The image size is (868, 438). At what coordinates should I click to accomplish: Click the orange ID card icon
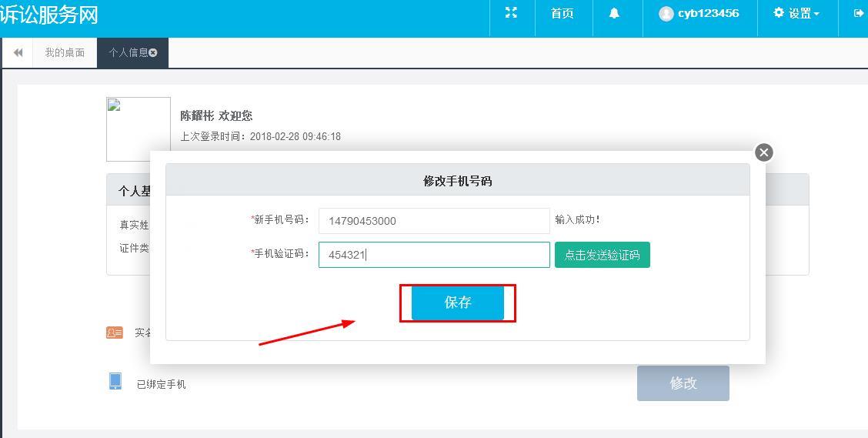[x=115, y=333]
